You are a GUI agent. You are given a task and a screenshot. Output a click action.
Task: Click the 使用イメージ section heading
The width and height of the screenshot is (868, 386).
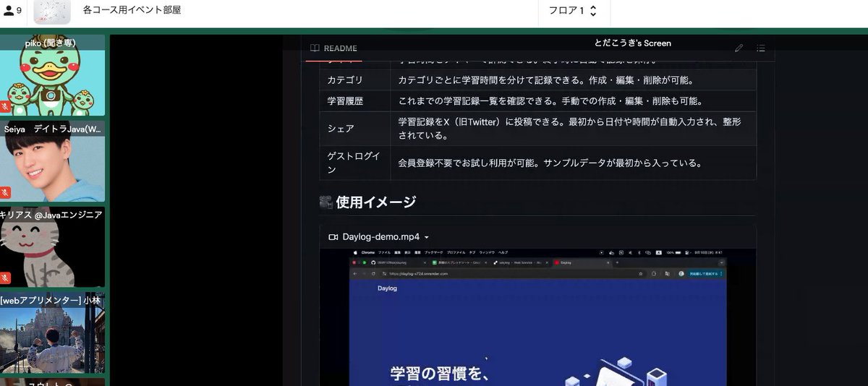(367, 202)
